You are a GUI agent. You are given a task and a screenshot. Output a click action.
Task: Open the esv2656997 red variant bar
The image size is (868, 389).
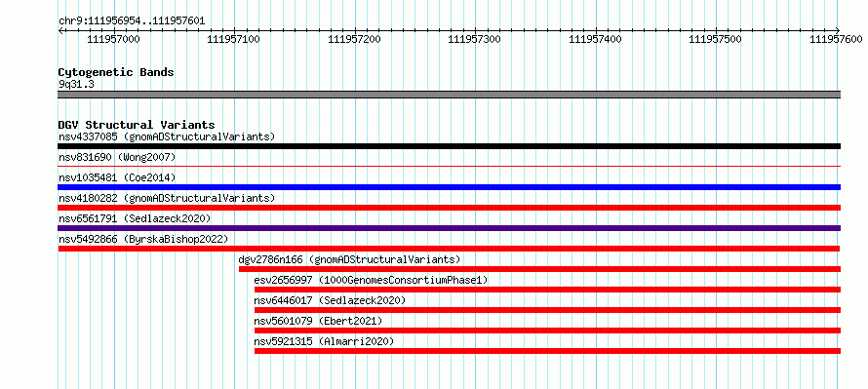coord(547,290)
